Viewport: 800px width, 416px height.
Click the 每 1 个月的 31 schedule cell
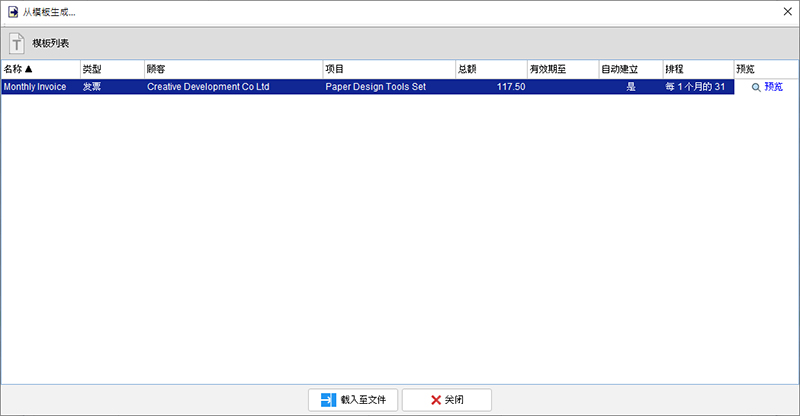[x=698, y=87]
